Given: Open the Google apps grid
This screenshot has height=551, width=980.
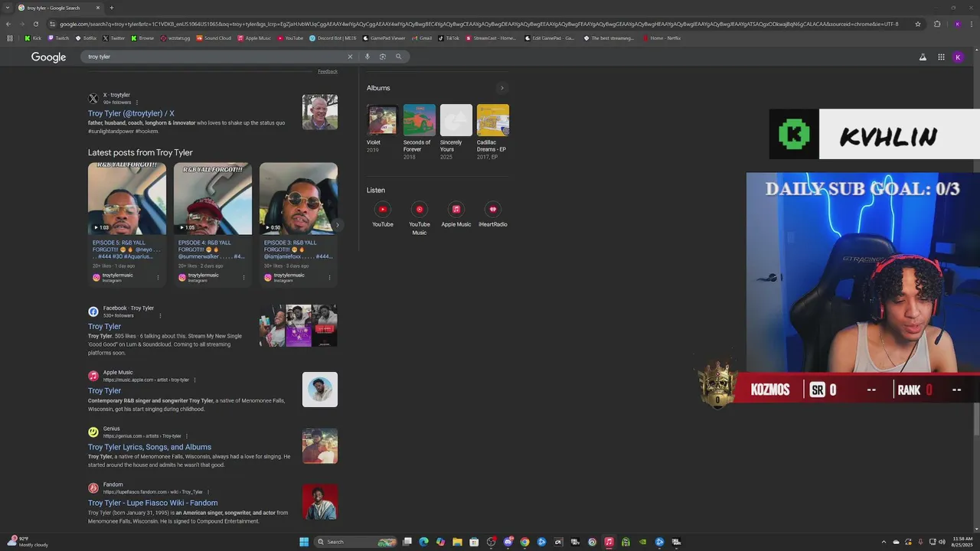Looking at the screenshot, I should [x=941, y=57].
